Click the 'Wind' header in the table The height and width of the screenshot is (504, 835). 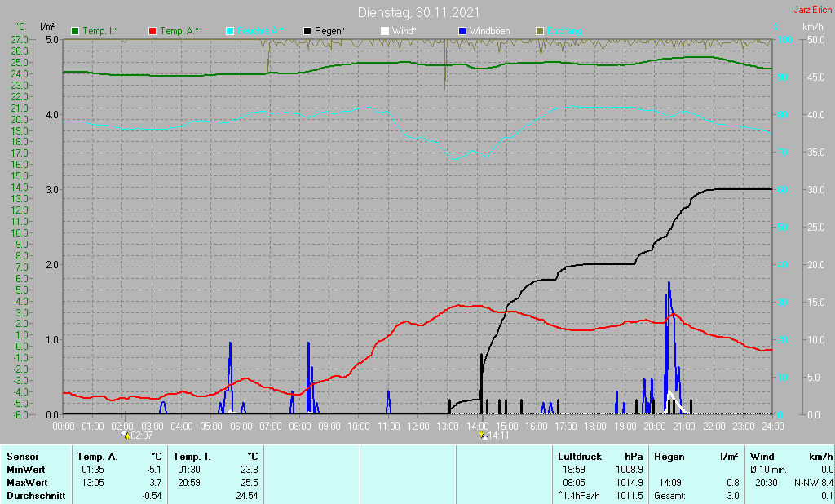tap(762, 457)
